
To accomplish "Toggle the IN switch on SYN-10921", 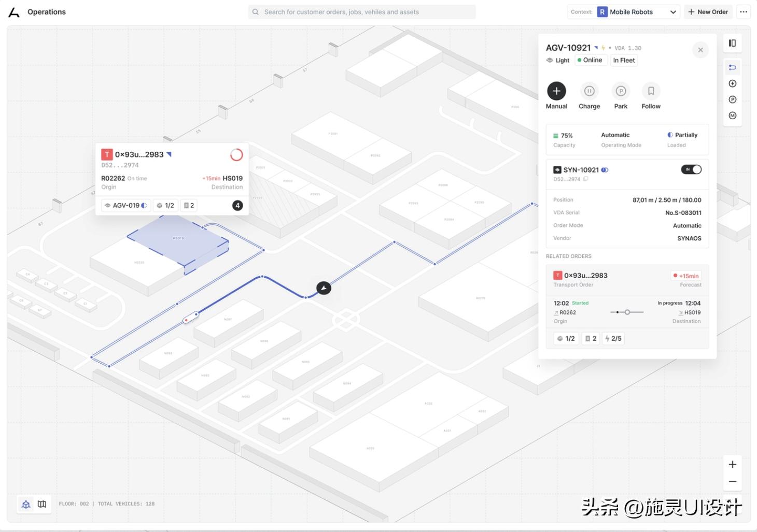I will 691,169.
